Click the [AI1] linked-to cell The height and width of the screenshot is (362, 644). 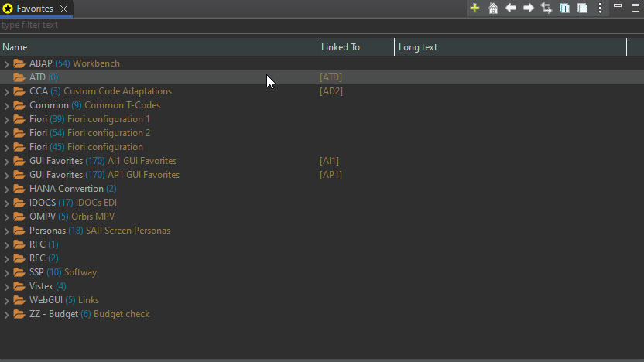pos(330,161)
